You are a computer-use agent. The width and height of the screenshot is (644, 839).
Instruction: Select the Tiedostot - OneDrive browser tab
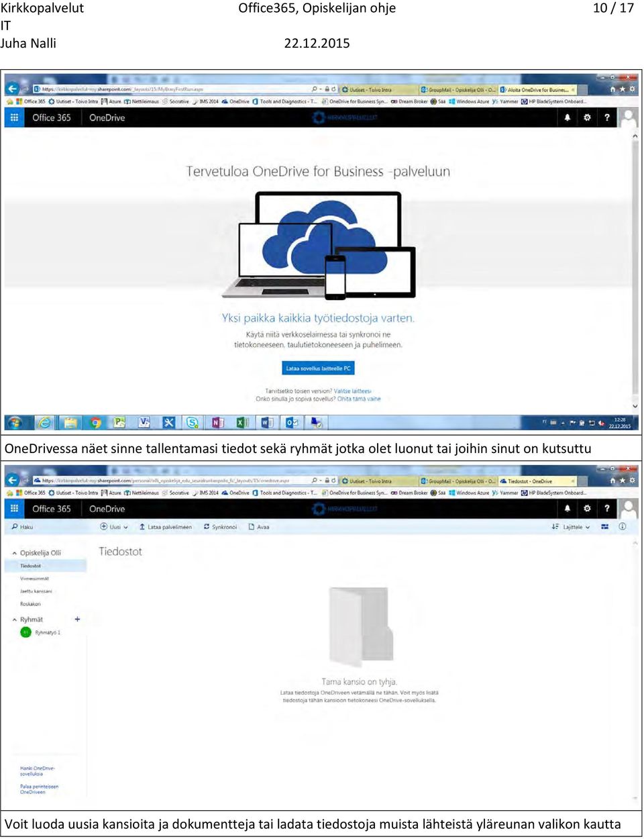click(x=537, y=481)
